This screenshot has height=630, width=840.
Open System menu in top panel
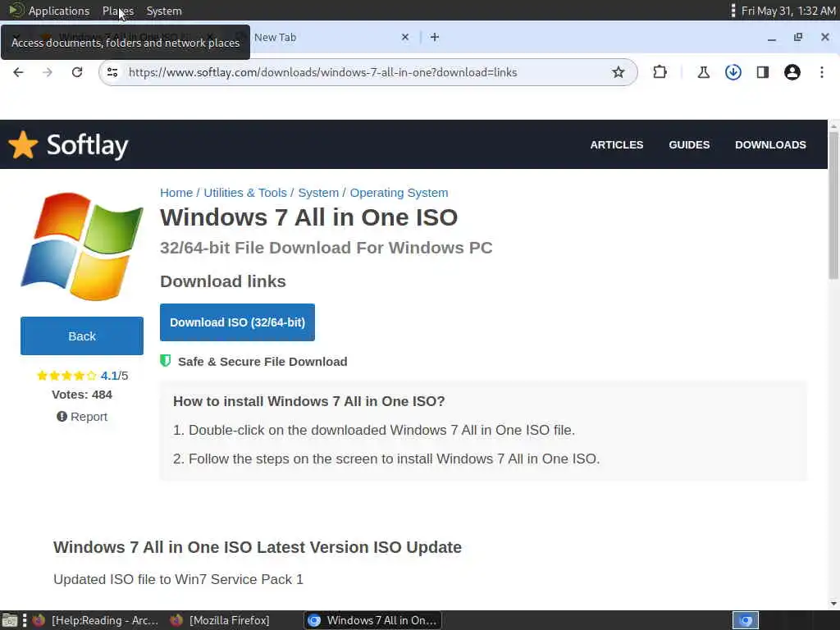click(164, 11)
